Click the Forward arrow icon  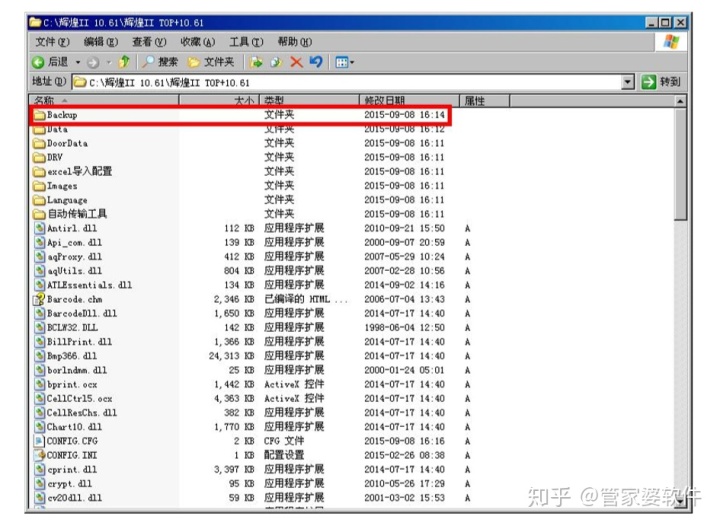93,62
